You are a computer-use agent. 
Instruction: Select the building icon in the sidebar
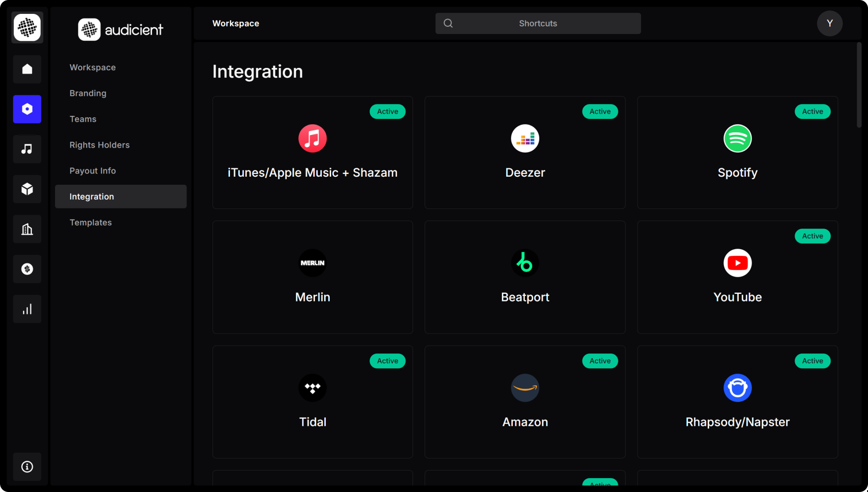pyautogui.click(x=27, y=229)
